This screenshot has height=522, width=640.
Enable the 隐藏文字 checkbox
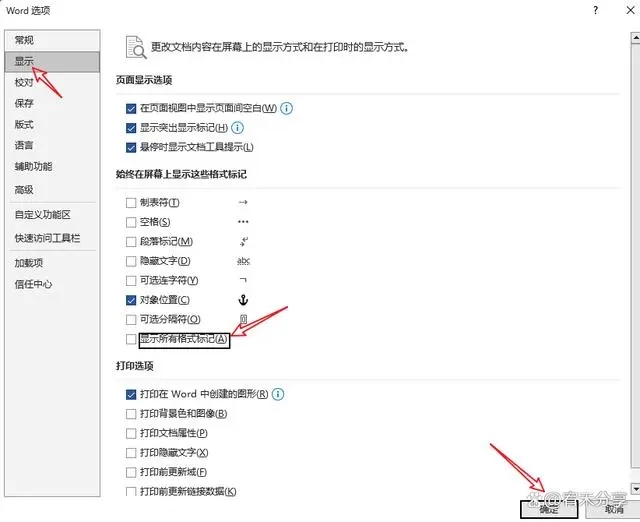click(131, 261)
